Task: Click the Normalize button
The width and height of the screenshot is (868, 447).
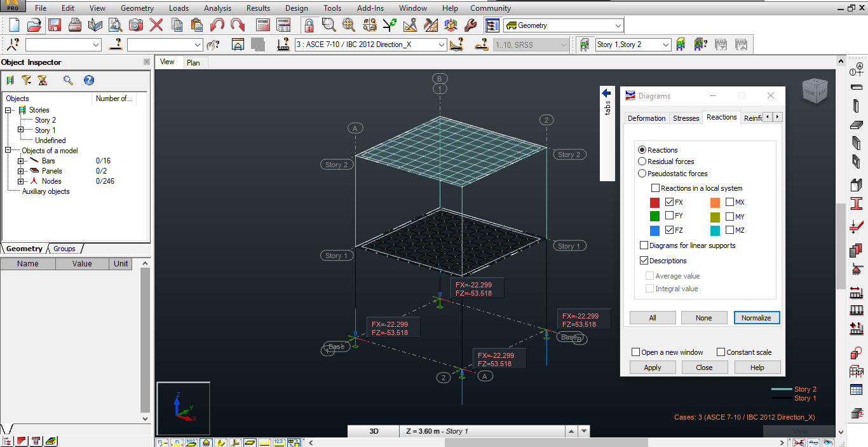Action: tap(757, 317)
